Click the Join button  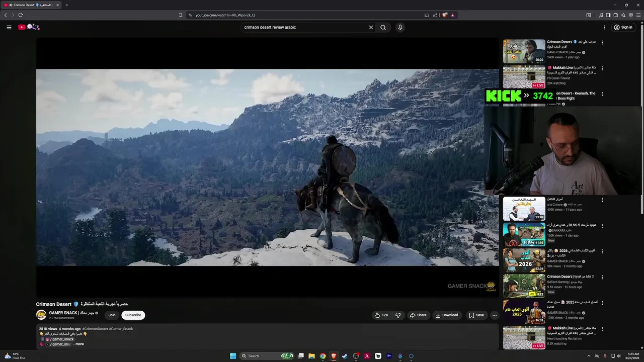pos(112,315)
